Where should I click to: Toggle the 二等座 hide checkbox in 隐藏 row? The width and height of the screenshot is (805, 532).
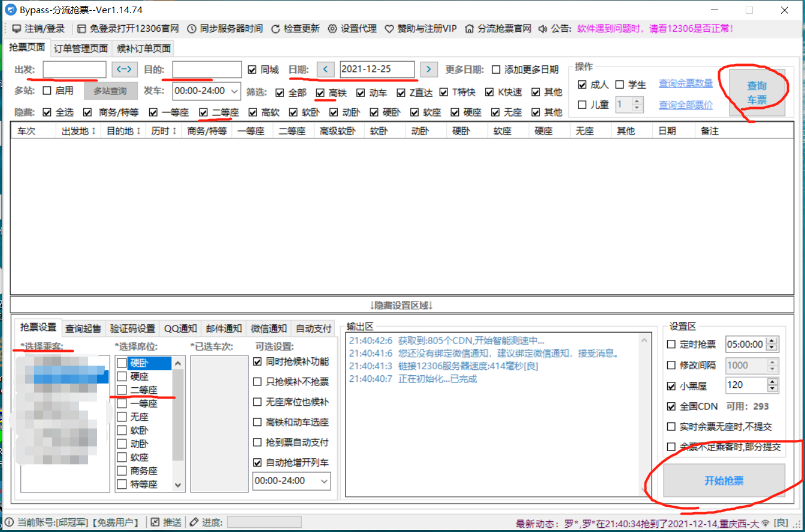(204, 112)
